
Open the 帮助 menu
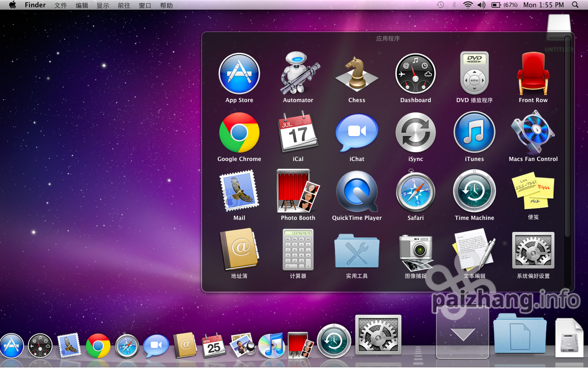(166, 6)
